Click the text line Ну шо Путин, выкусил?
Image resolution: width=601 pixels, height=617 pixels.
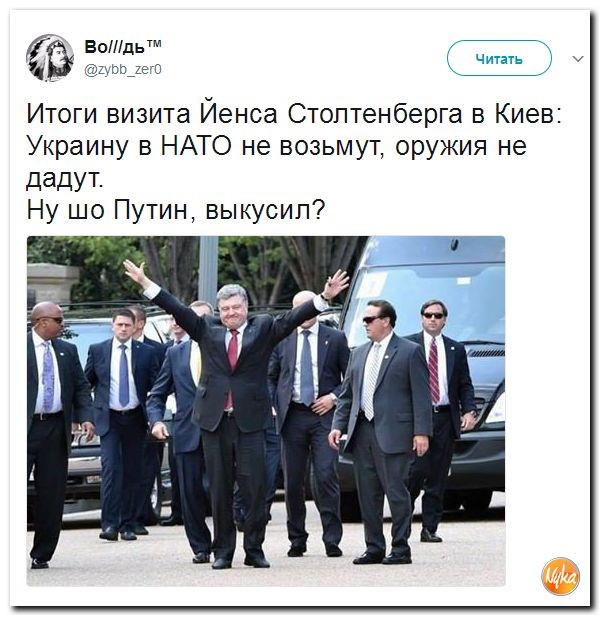click(x=176, y=210)
